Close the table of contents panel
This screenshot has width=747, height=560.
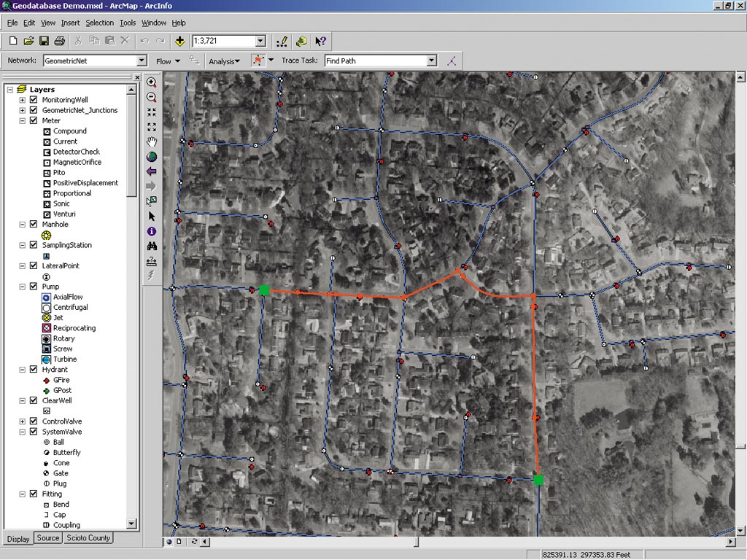(x=137, y=77)
